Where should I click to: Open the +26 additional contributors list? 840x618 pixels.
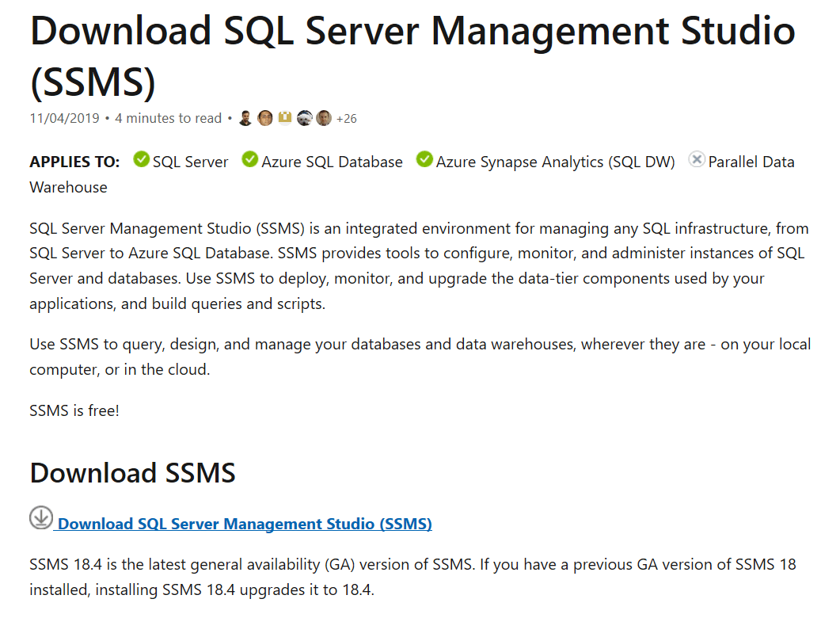pos(346,119)
